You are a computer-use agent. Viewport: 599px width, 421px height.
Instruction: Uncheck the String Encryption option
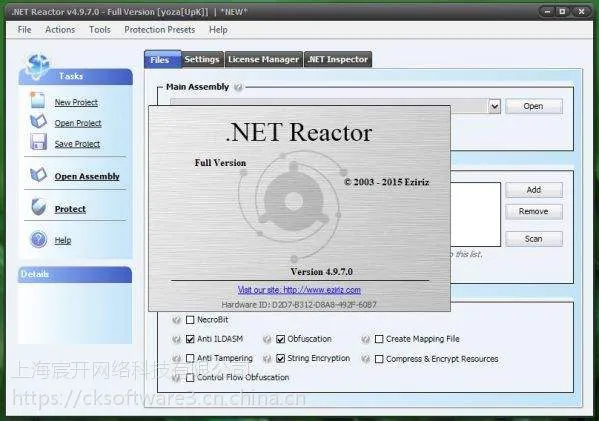click(x=280, y=358)
